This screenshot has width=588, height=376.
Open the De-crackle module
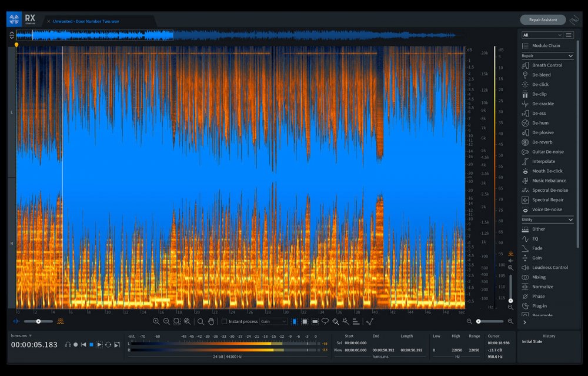coord(538,104)
